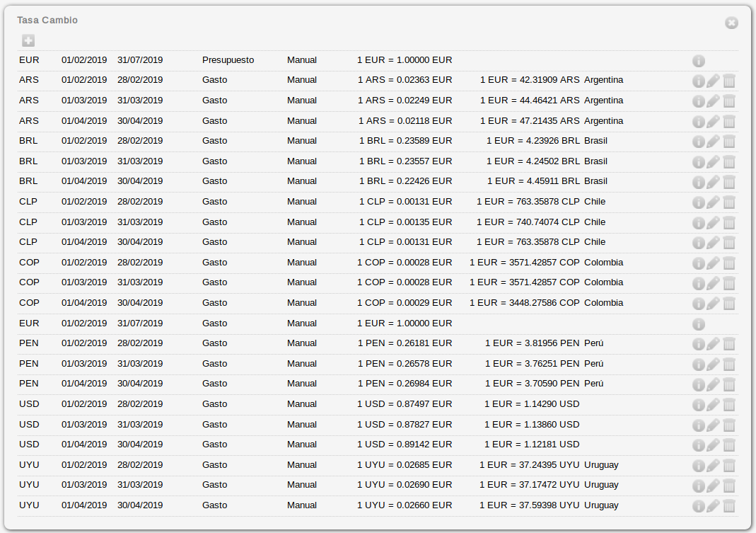
Task: Delete CLP rate starting 01/04/2019
Action: pyautogui.click(x=729, y=243)
